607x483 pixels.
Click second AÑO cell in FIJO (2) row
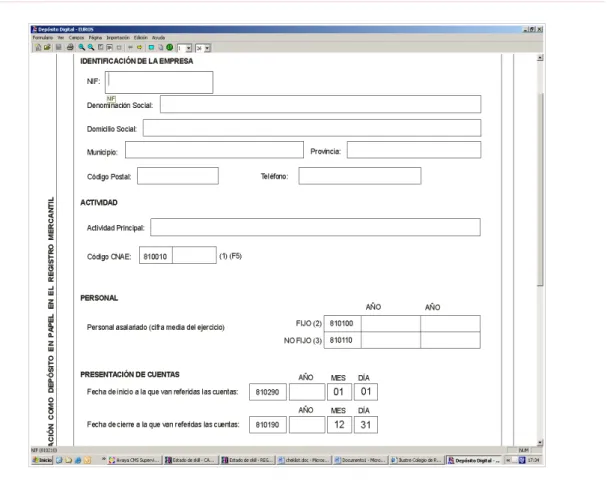coord(451,324)
